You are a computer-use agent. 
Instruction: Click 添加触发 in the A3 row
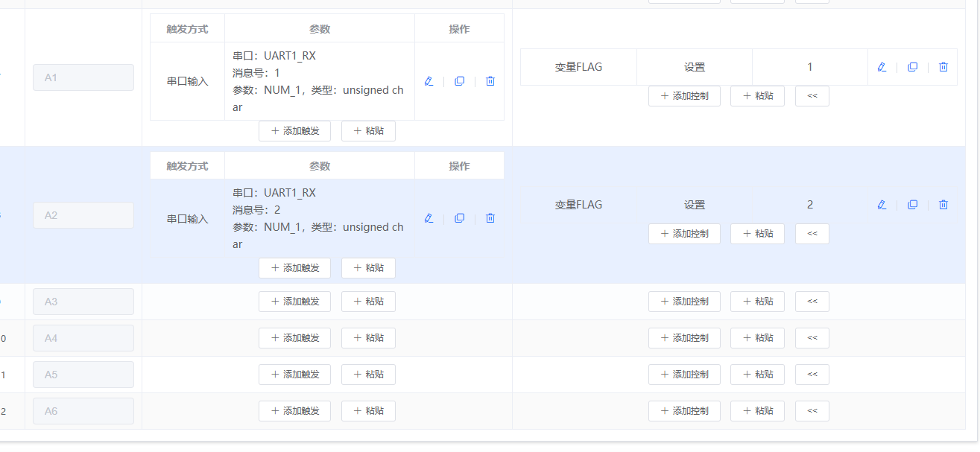pos(294,301)
